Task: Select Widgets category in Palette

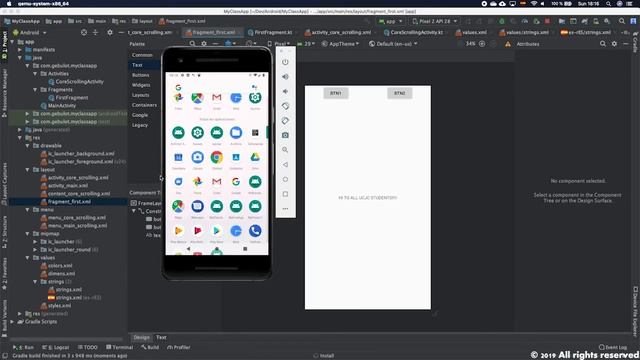Action: coord(141,85)
